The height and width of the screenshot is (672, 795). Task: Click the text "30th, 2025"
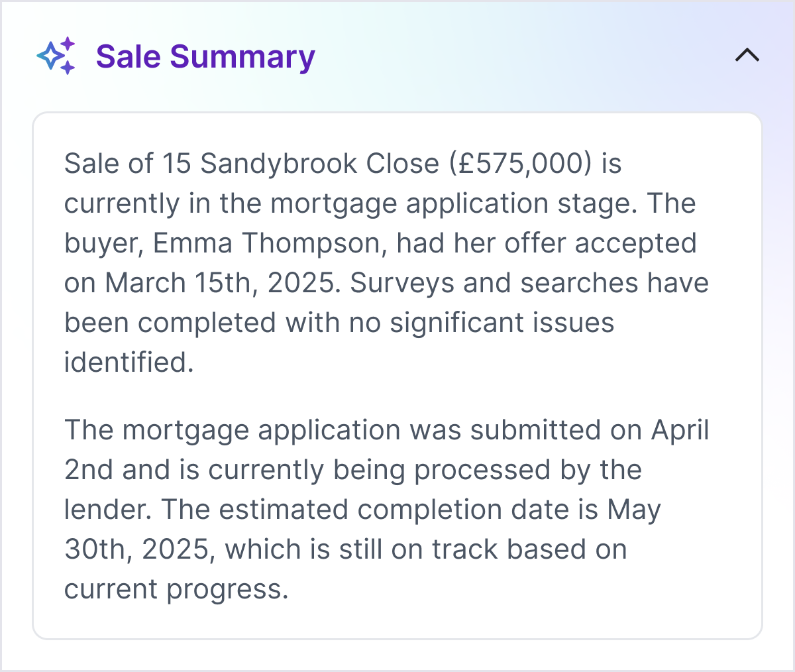[x=139, y=549]
